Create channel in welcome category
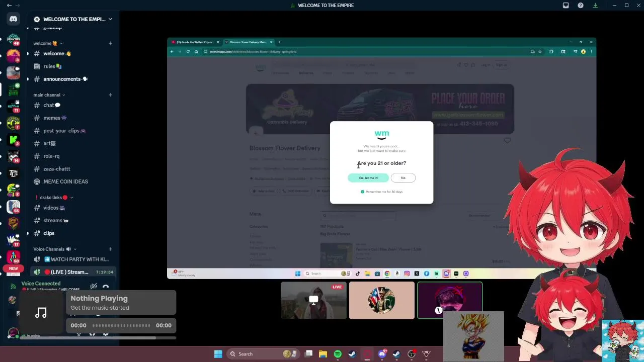The width and height of the screenshot is (644, 362). [x=110, y=43]
